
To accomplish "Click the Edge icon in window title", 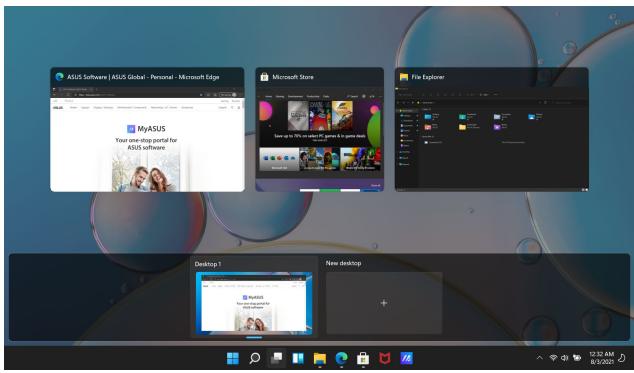I will 60,77.
